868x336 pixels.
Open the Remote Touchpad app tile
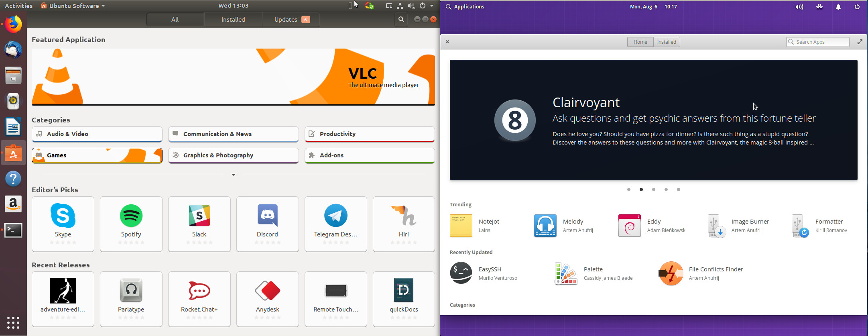(336, 299)
